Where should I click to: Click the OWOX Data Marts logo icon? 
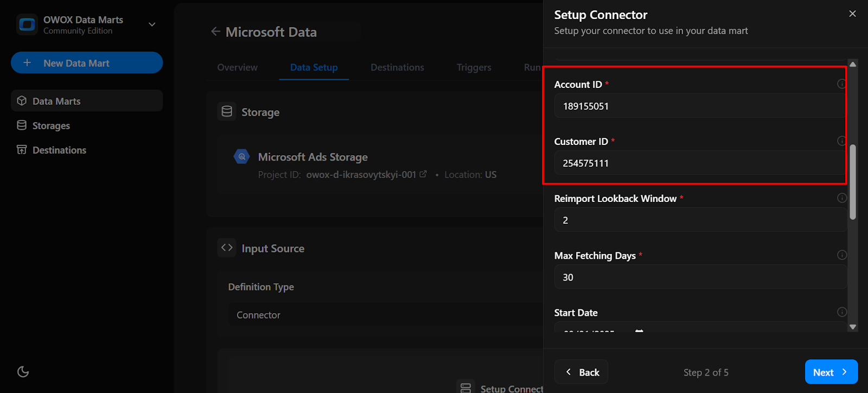click(27, 25)
